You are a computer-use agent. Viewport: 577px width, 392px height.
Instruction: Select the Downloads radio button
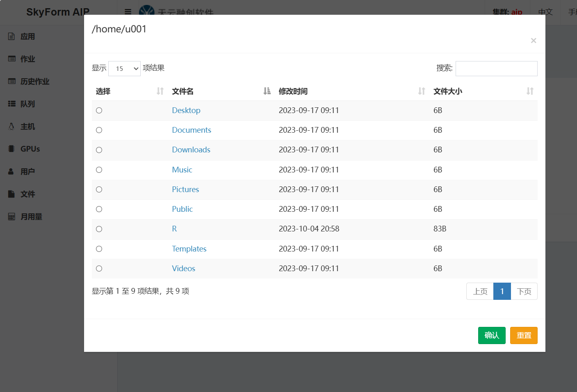(99, 150)
